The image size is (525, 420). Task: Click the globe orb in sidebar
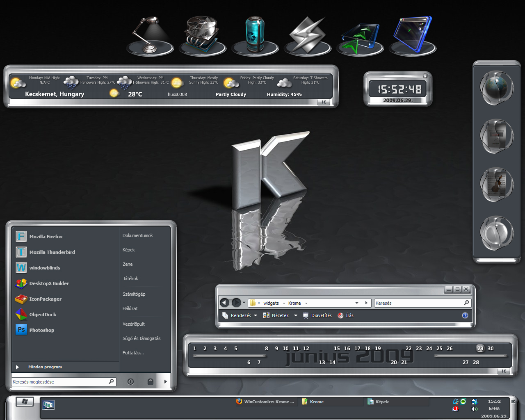[x=497, y=88]
